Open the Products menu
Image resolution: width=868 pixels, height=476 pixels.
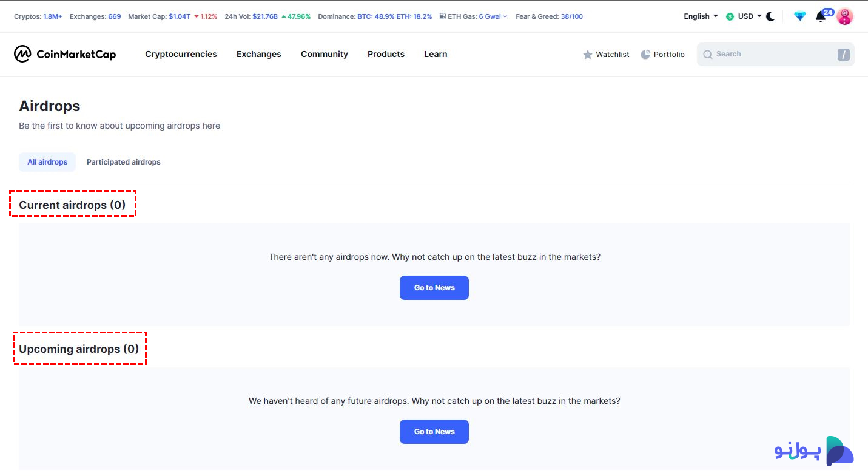click(386, 54)
